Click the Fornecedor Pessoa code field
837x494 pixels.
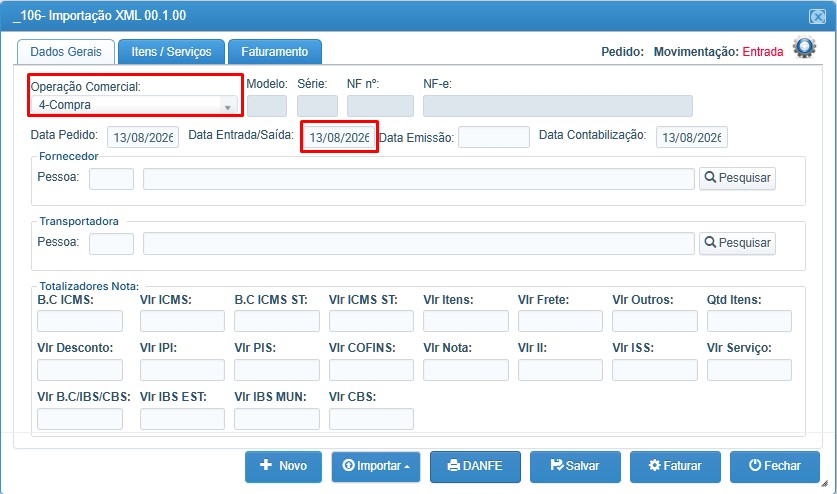click(111, 179)
